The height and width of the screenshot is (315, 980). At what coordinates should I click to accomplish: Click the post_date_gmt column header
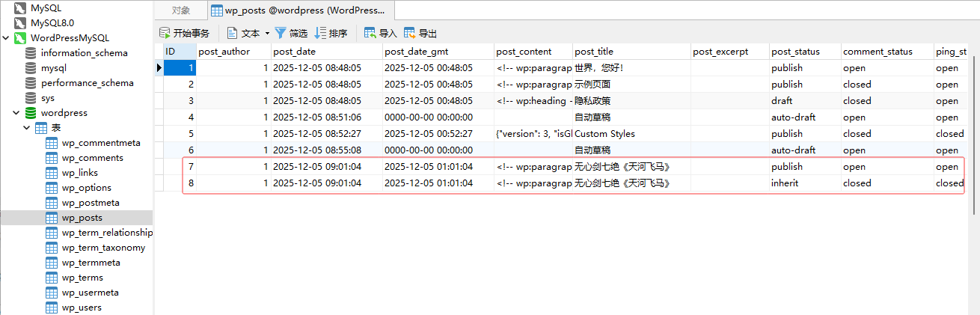438,52
